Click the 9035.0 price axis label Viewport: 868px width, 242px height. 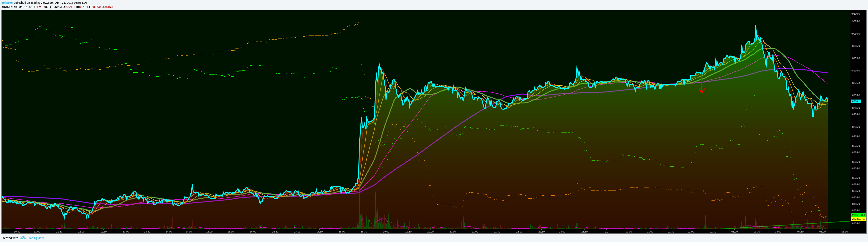tap(856, 34)
